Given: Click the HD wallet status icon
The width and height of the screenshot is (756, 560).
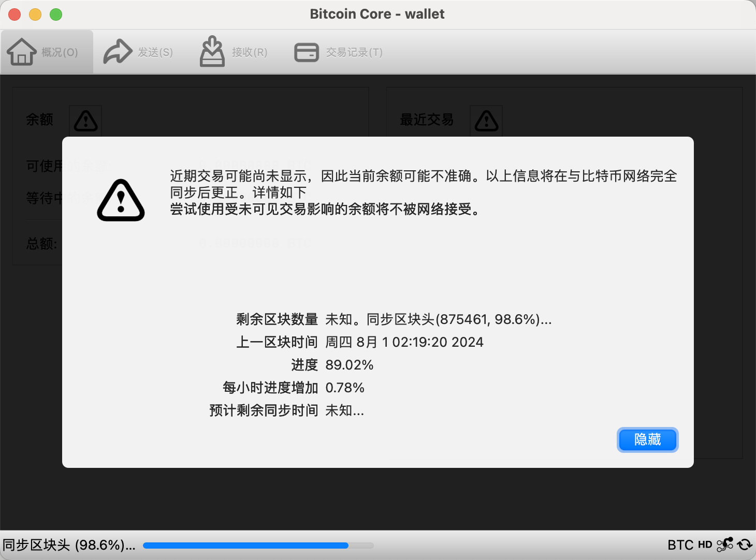Looking at the screenshot, I should 705,544.
